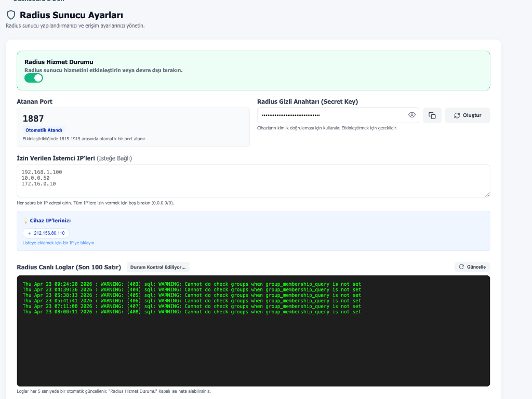Grab the textarea resize handle corner

[x=487, y=194]
